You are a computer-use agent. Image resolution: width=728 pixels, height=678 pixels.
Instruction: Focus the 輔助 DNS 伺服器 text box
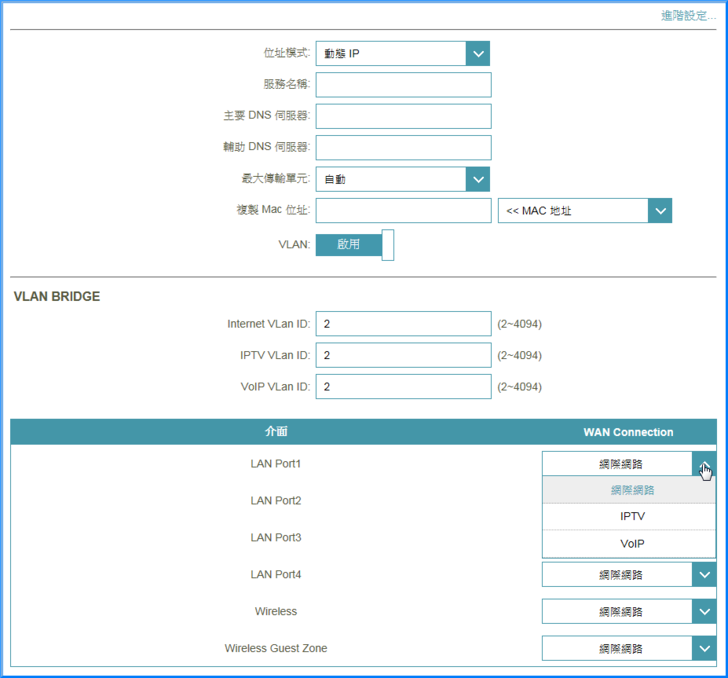coord(403,148)
